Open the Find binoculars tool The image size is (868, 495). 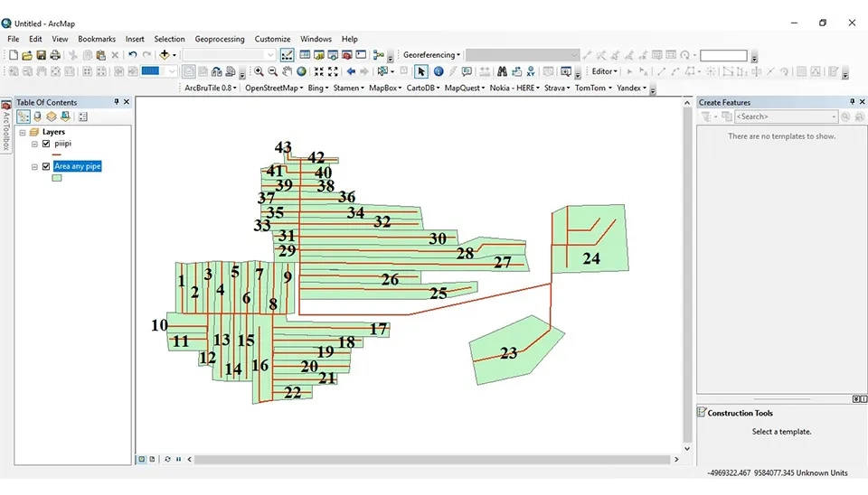point(501,71)
